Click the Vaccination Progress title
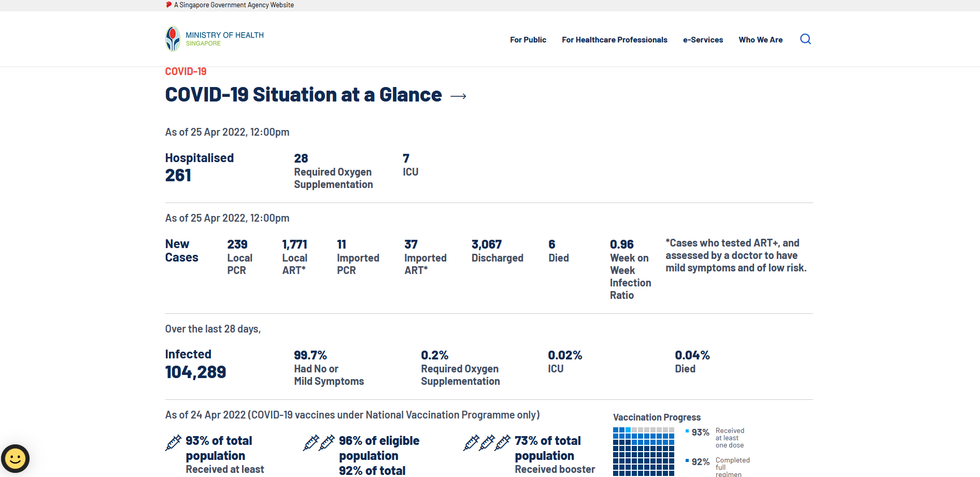This screenshot has width=980, height=477. pos(657,417)
